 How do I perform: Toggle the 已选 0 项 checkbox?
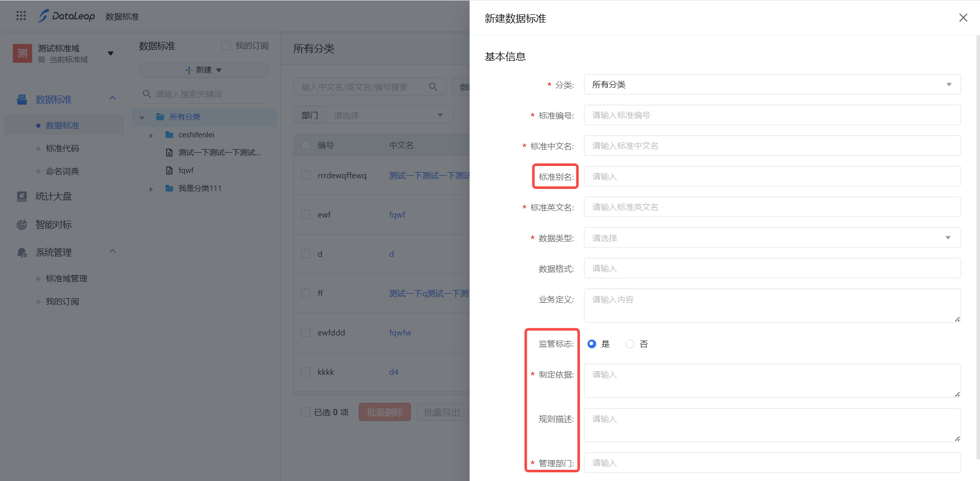coord(306,412)
